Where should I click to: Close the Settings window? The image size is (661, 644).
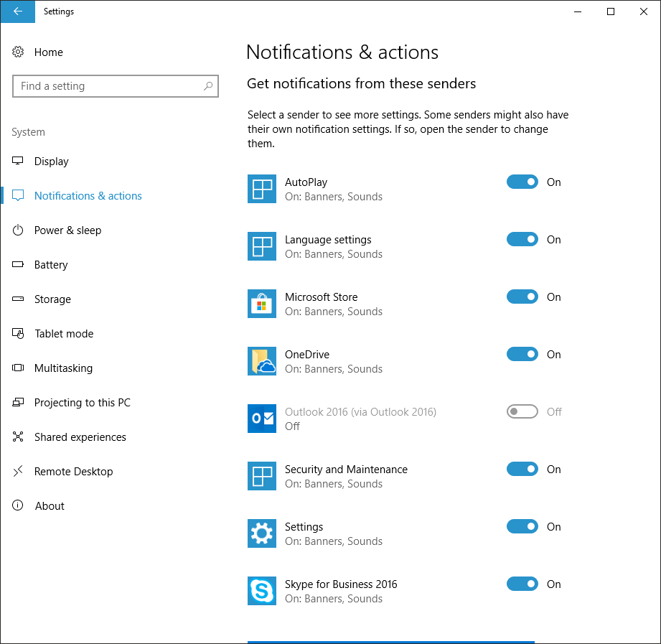point(643,11)
